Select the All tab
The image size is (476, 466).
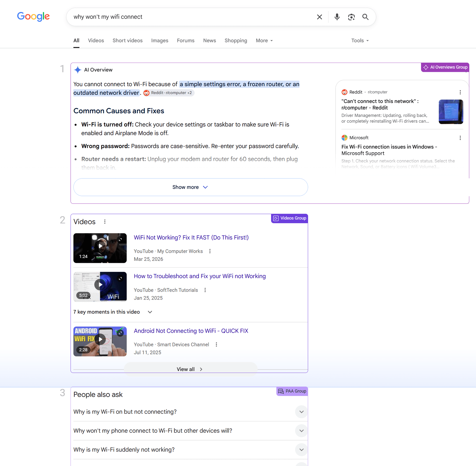[76, 40]
